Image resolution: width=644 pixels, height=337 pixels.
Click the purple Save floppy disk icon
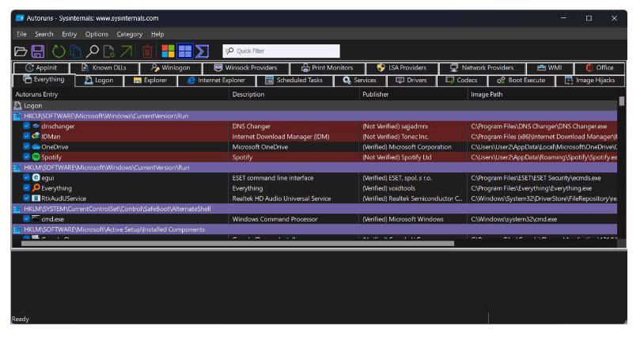38,51
